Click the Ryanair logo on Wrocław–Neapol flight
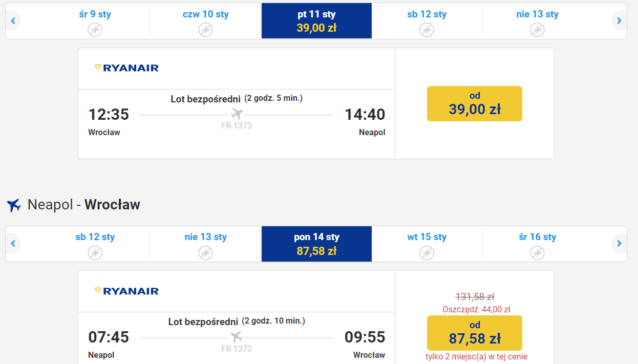This screenshot has width=638, height=364. [127, 68]
